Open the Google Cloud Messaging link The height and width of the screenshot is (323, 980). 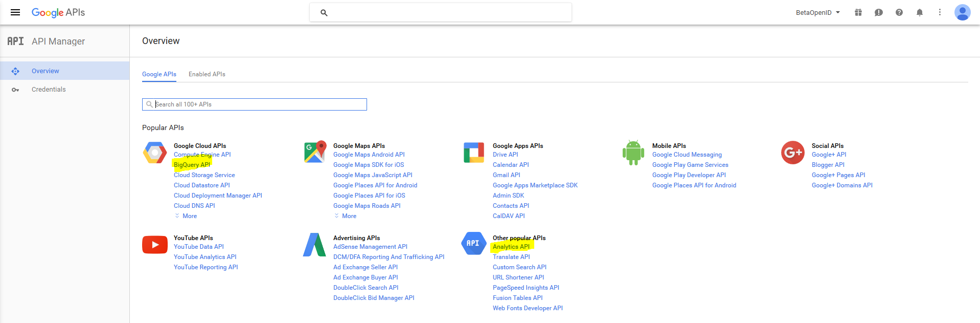click(687, 155)
